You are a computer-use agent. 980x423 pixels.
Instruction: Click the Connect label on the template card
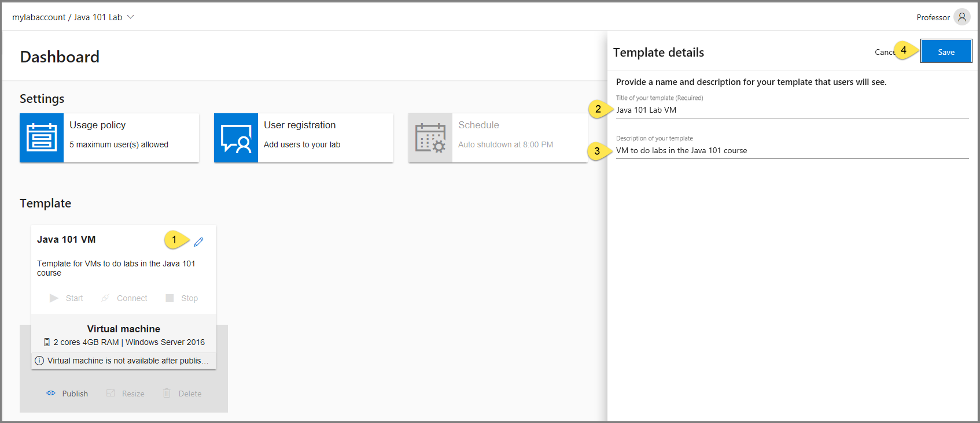coord(132,298)
